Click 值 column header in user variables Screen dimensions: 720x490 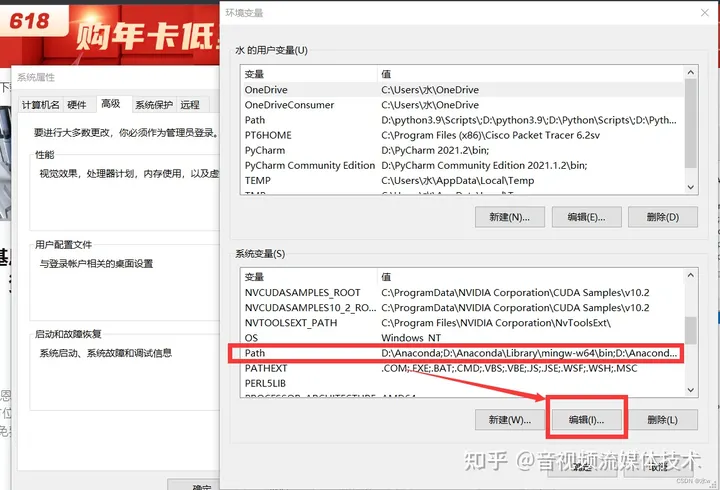(x=530, y=74)
